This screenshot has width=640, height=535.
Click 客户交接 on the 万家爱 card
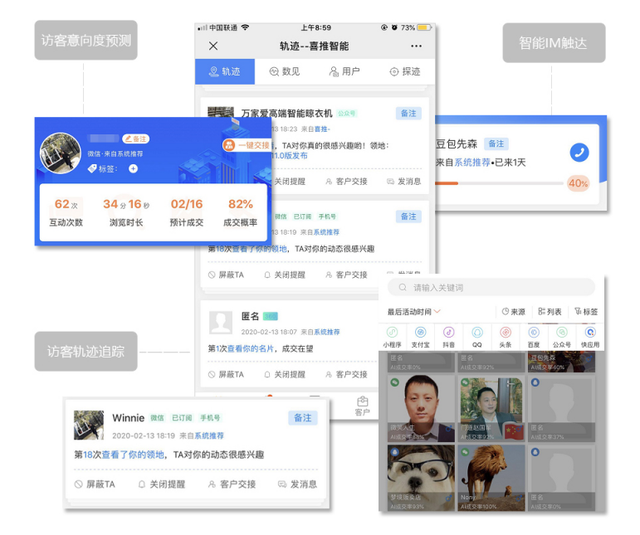(347, 181)
